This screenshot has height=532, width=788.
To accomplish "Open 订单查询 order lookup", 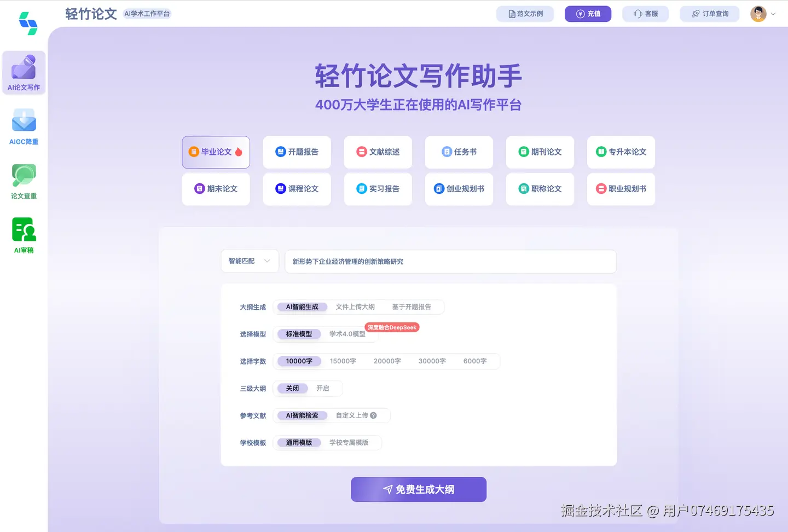I will (709, 14).
